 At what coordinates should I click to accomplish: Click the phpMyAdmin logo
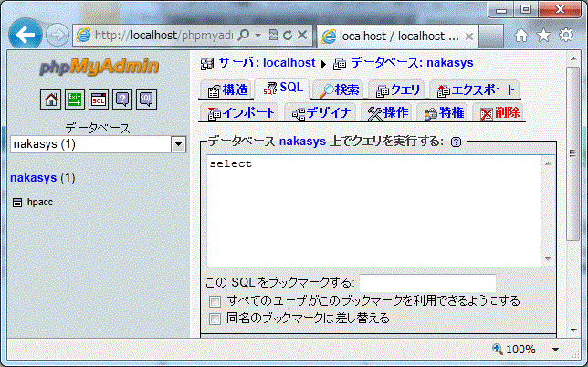coord(99,68)
